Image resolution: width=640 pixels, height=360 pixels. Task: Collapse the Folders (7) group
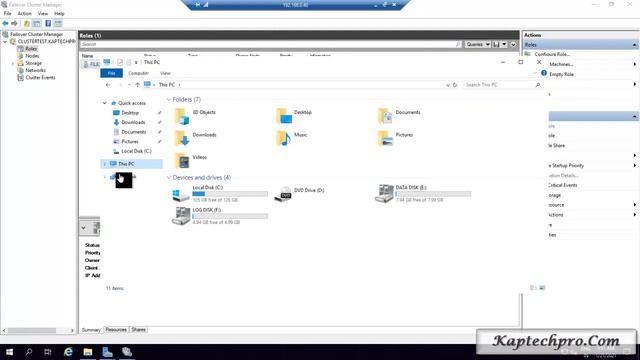(x=169, y=100)
